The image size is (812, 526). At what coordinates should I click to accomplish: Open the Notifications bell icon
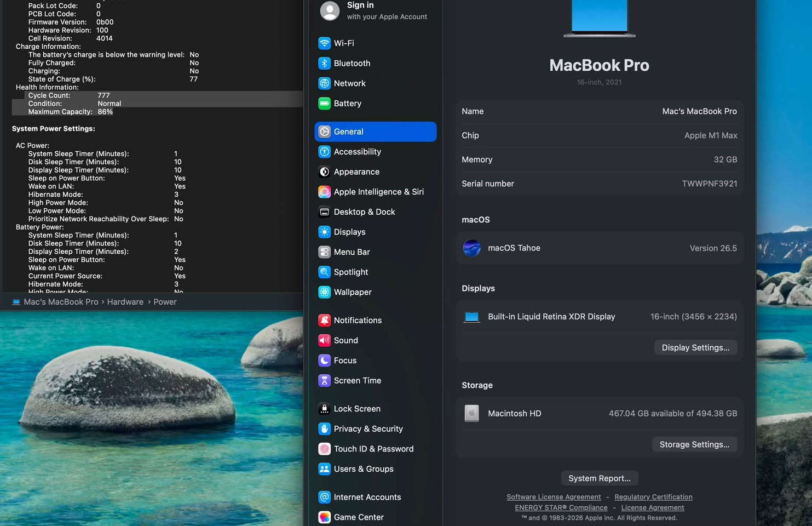324,320
